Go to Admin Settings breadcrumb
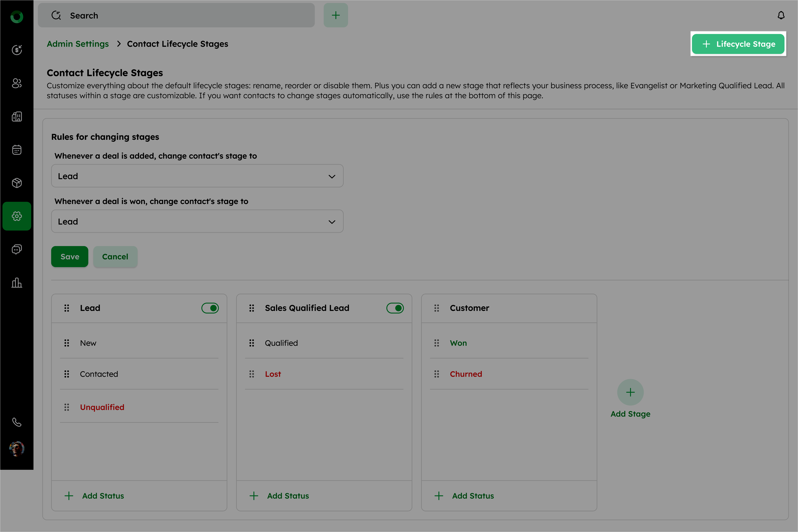This screenshot has height=532, width=798. pyautogui.click(x=78, y=44)
